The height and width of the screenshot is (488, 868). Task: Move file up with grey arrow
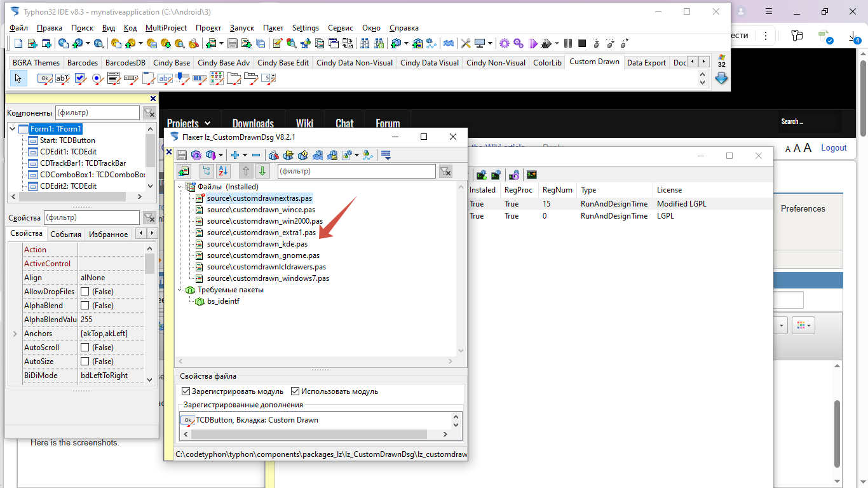pyautogui.click(x=246, y=171)
